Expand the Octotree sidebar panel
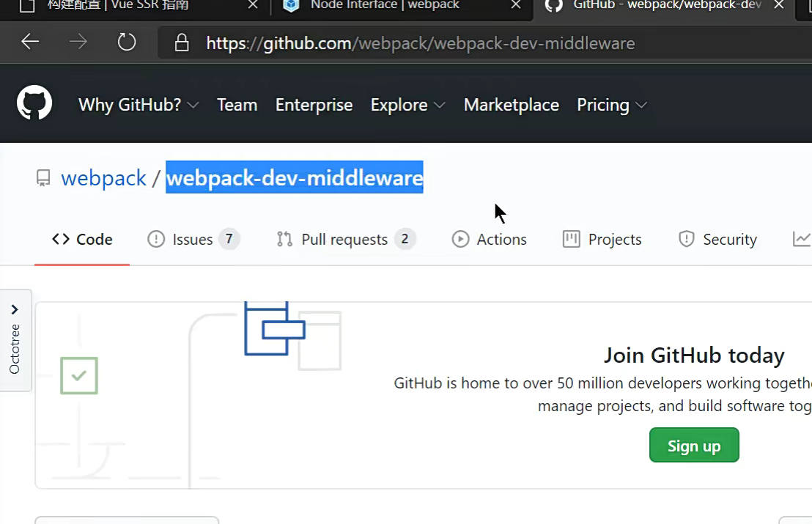 15,341
